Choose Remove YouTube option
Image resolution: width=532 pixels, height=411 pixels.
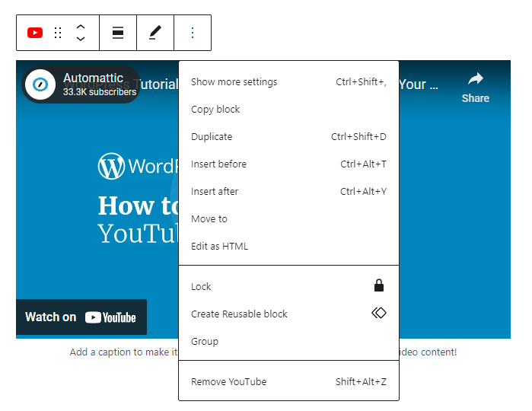click(288, 382)
